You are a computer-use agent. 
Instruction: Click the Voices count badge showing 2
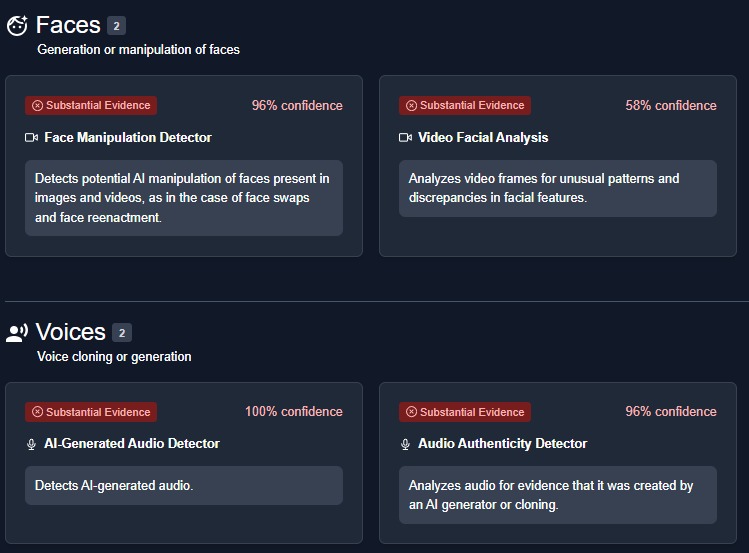pyautogui.click(x=122, y=333)
